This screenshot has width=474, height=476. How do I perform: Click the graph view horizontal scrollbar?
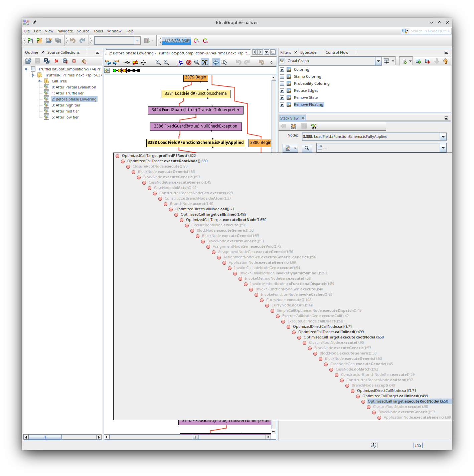pyautogui.click(x=188, y=437)
